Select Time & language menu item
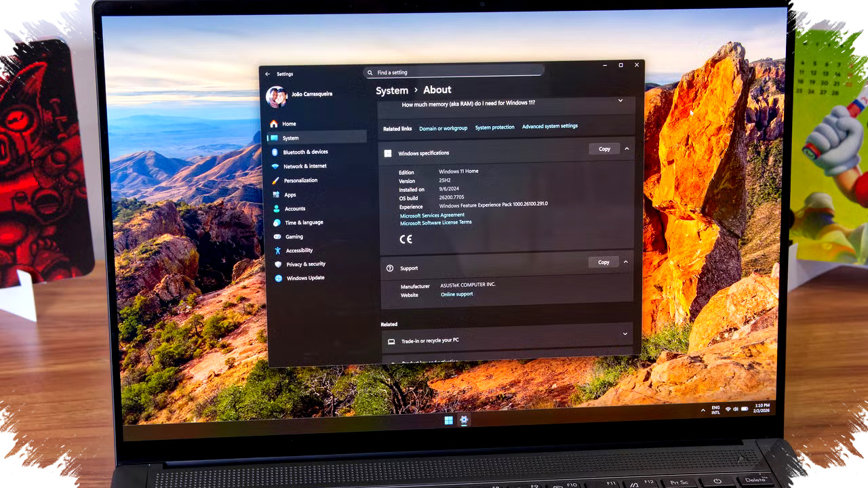This screenshot has width=868, height=488. coord(304,222)
